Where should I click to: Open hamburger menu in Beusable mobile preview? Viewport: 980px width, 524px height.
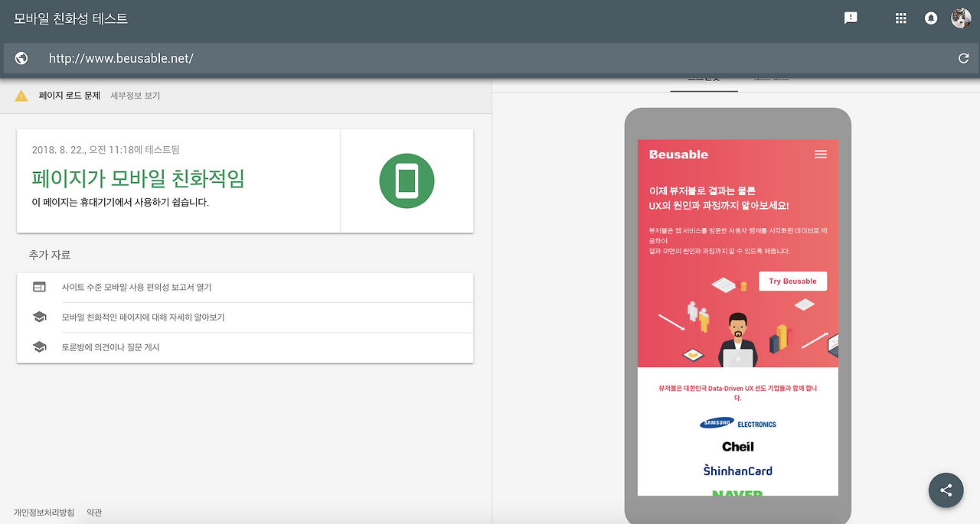click(821, 155)
